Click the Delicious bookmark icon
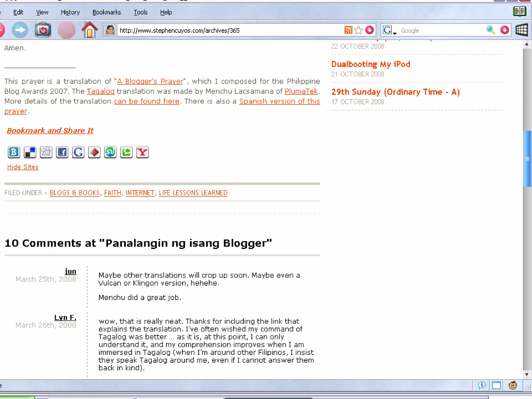This screenshot has height=399, width=532. point(30,152)
